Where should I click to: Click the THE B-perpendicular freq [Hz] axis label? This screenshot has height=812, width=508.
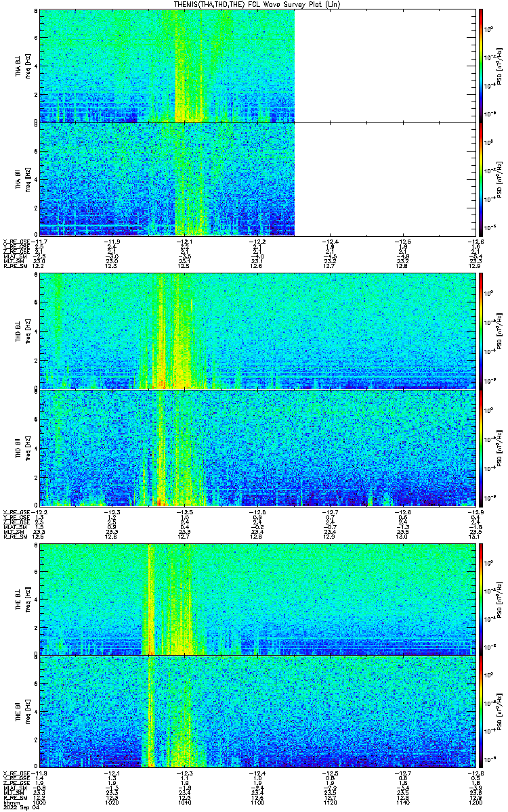click(27, 599)
